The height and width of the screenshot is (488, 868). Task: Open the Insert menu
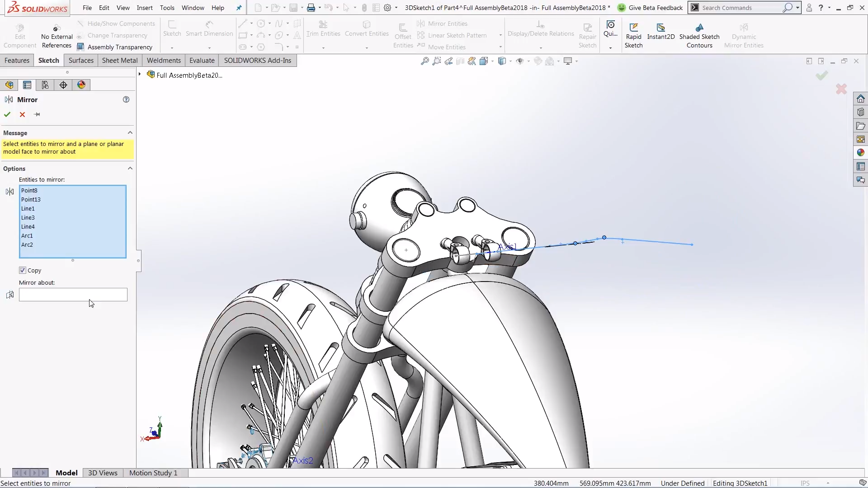click(x=145, y=8)
